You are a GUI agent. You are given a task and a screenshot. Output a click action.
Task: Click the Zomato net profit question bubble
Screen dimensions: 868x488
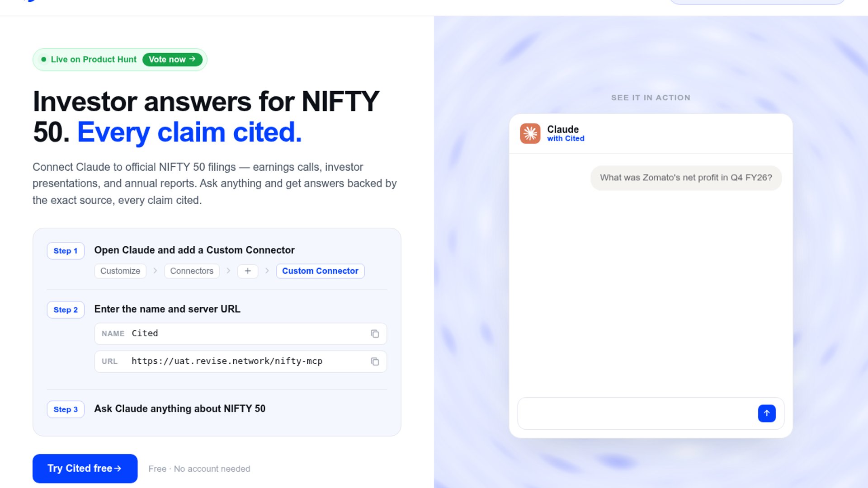pyautogui.click(x=686, y=178)
